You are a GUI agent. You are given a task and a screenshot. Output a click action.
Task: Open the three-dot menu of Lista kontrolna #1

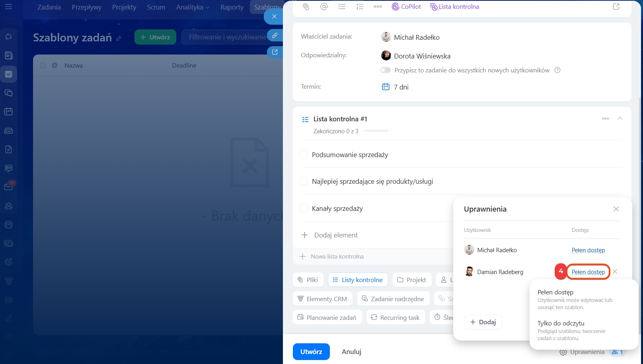(x=605, y=119)
